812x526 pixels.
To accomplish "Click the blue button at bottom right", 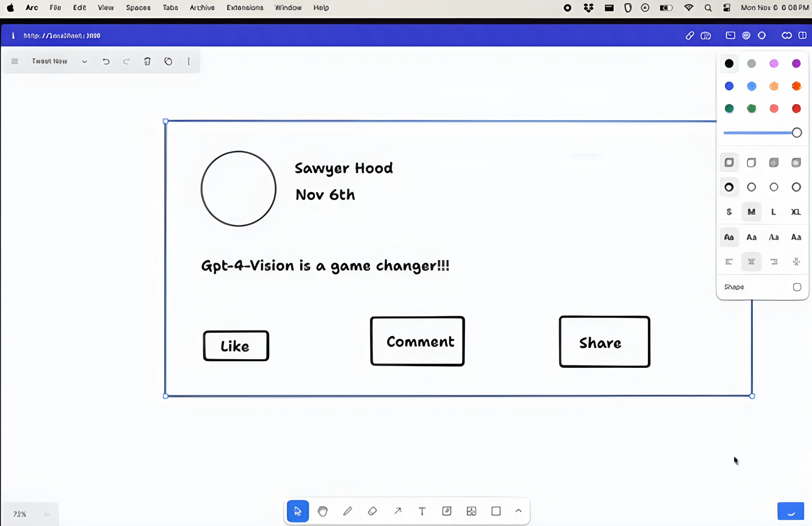I will click(790, 511).
